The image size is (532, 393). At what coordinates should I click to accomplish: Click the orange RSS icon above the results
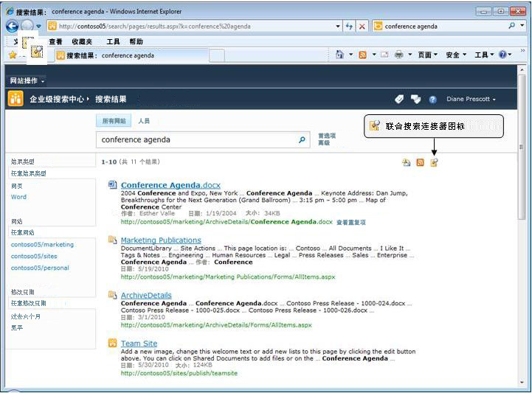point(420,162)
